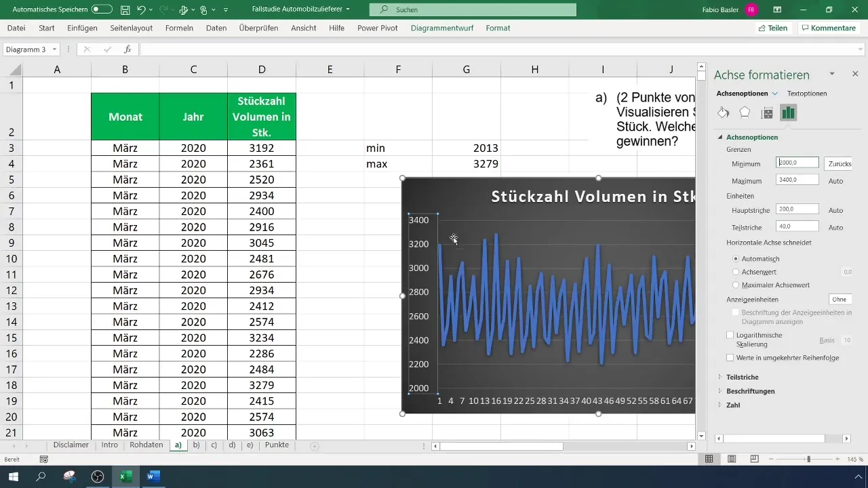This screenshot has height=488, width=868.
Task: Open the document title dropdown
Action: (x=349, y=10)
